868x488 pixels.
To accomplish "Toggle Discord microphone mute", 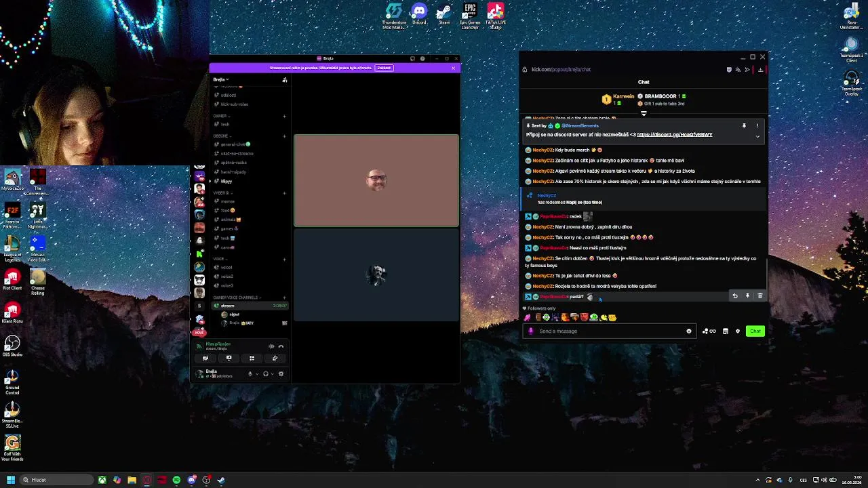I will click(x=250, y=373).
